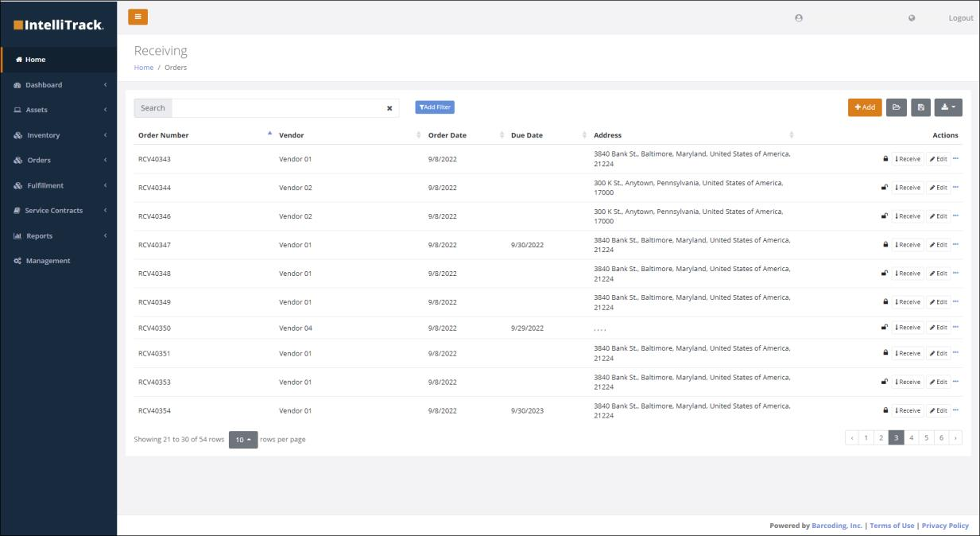Open more actions for order RCV40353

(x=956, y=382)
